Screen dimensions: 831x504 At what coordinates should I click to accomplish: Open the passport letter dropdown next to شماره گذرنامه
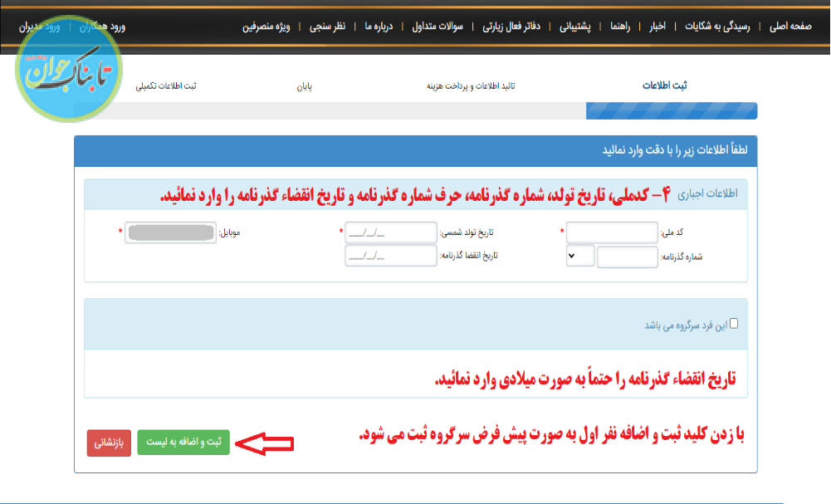click(x=580, y=257)
